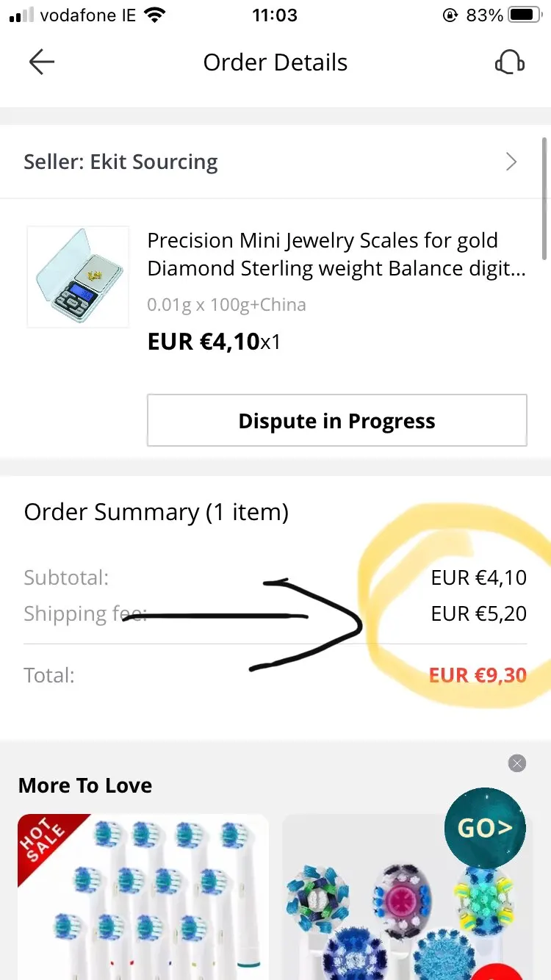Tap the jewelry scale product thumbnail

coord(78,276)
